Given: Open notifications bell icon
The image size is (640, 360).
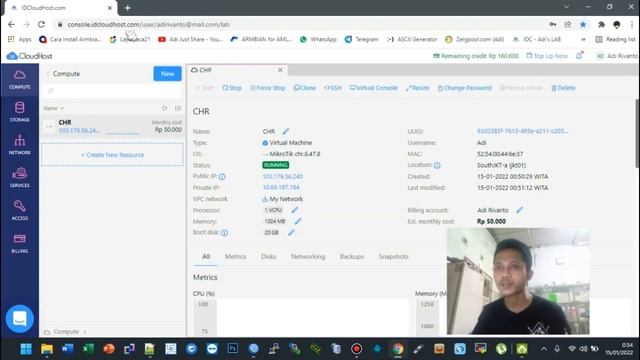Looking at the screenshot, I should (x=579, y=56).
